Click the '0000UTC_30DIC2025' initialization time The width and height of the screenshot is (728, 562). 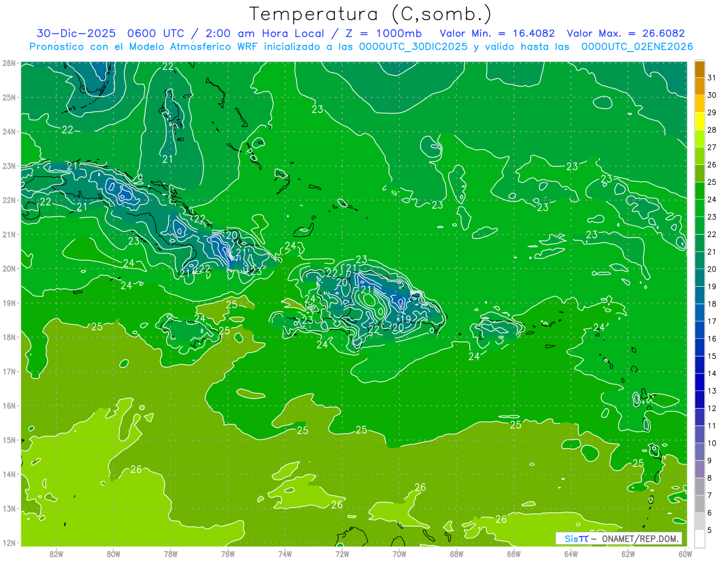(x=414, y=47)
